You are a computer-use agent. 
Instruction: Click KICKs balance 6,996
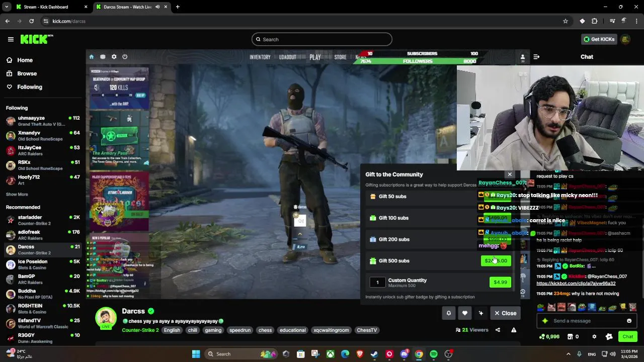point(549,337)
